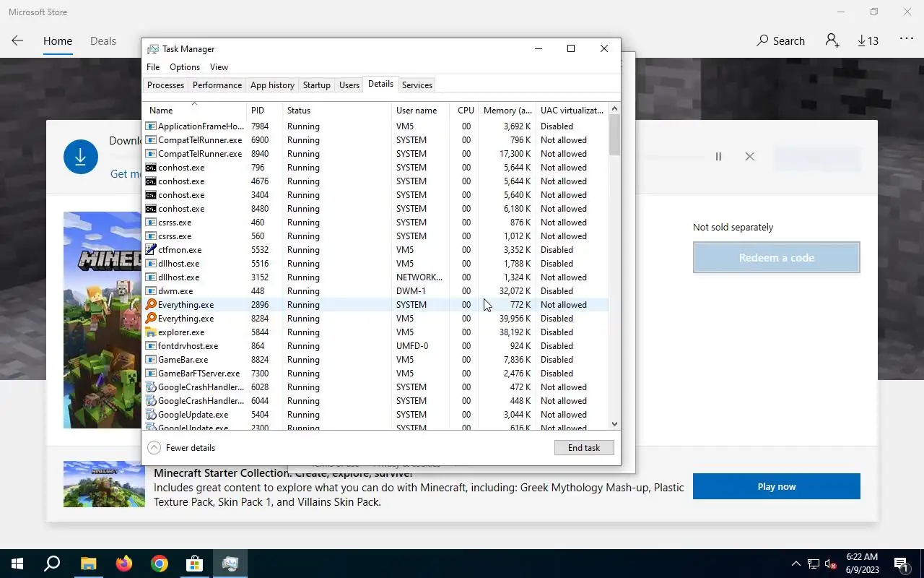Open taskbar clock showing 6:22 AM
Image resolution: width=924 pixels, height=578 pixels.
click(x=861, y=564)
